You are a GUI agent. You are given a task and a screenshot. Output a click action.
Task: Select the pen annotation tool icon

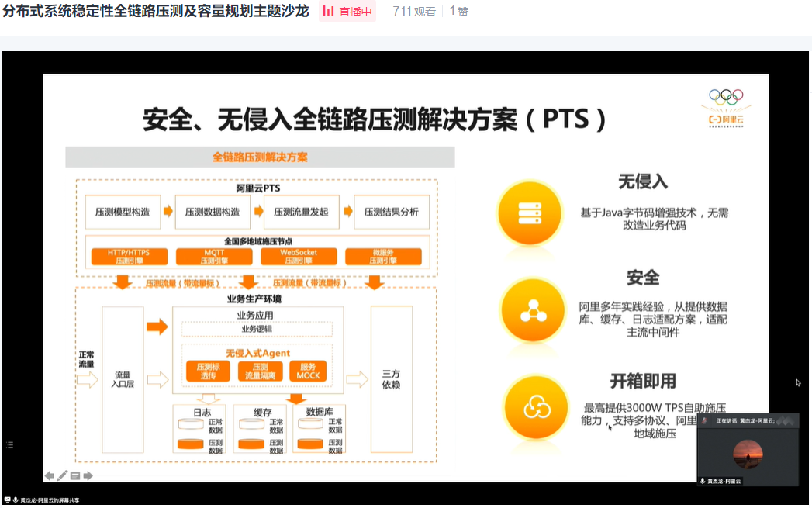tap(62, 475)
